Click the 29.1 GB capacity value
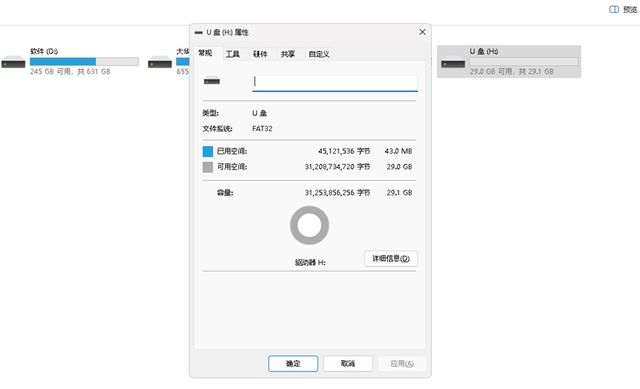640x389 pixels. 399,193
